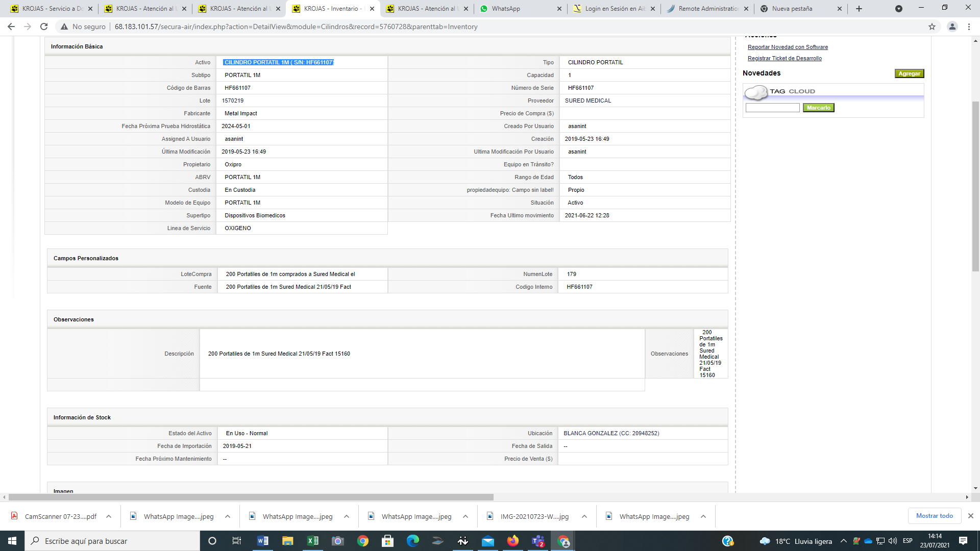The height and width of the screenshot is (551, 980).
Task: Expand options for CamScanner pdf download
Action: 109,516
